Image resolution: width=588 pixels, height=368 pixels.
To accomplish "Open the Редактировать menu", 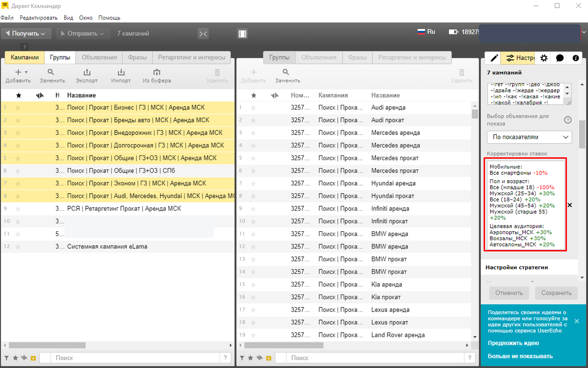I will tap(39, 18).
